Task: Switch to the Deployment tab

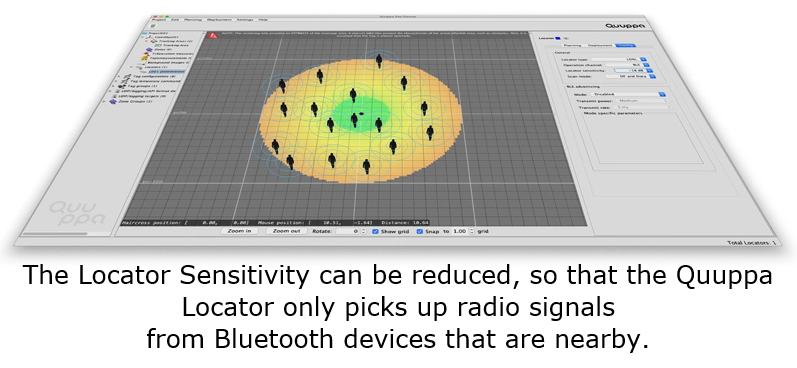Action: 599,45
